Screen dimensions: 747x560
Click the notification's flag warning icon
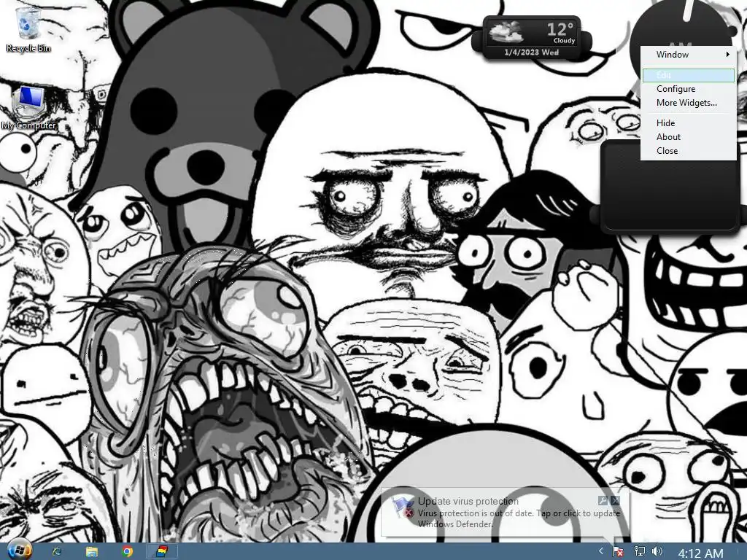point(403,507)
